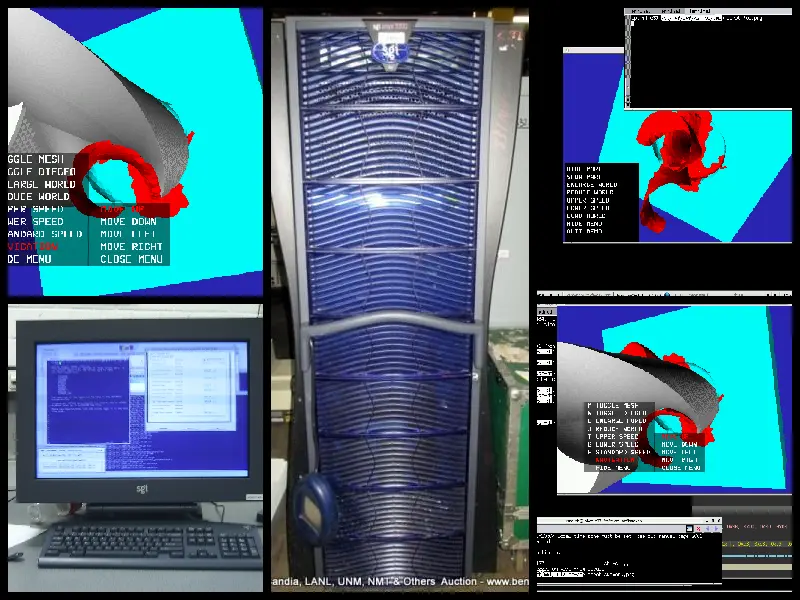Toggle the second option under Toggle Mesh, top-left
Image resolution: width=800 pixels, height=600 pixels.
tap(40, 172)
